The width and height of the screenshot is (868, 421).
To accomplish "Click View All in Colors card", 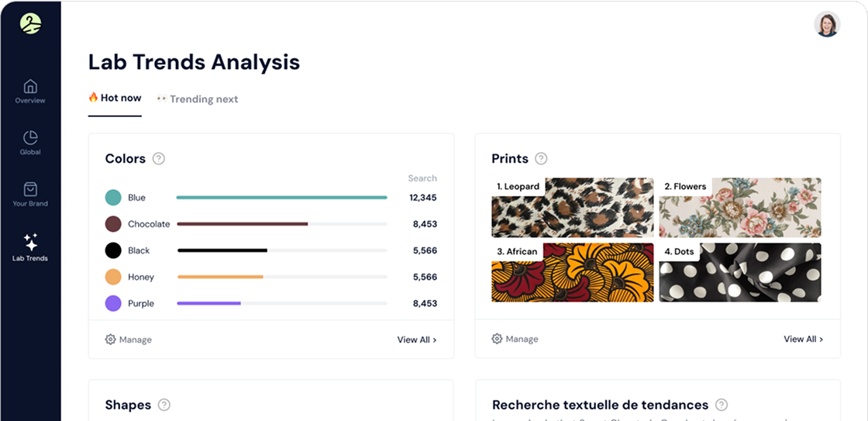I will (x=417, y=340).
